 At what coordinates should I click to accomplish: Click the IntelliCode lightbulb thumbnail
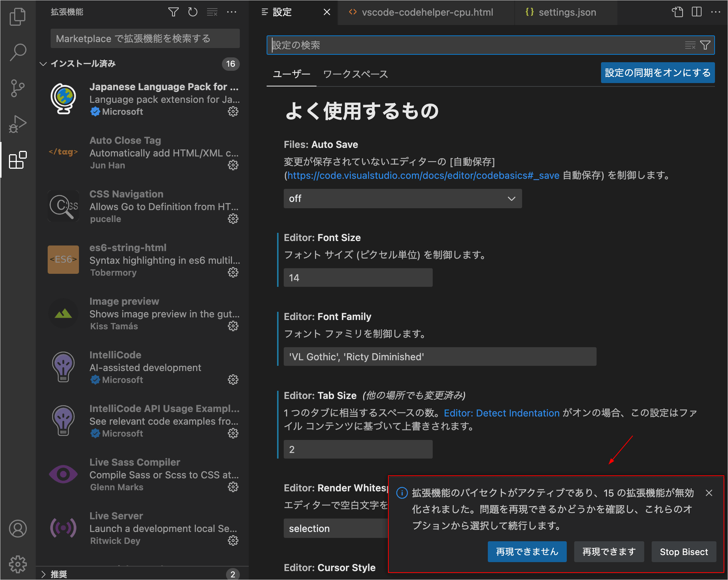click(x=63, y=367)
